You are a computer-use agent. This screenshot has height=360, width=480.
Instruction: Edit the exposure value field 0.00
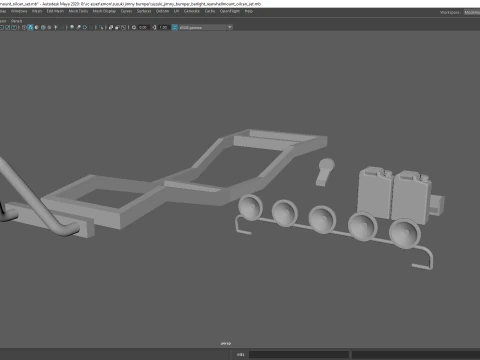(143, 27)
